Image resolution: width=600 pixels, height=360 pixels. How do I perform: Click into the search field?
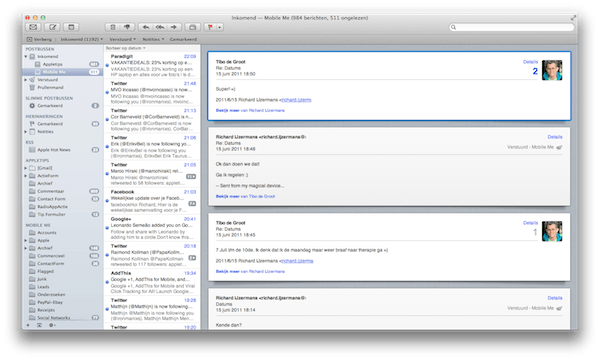pos(511,27)
